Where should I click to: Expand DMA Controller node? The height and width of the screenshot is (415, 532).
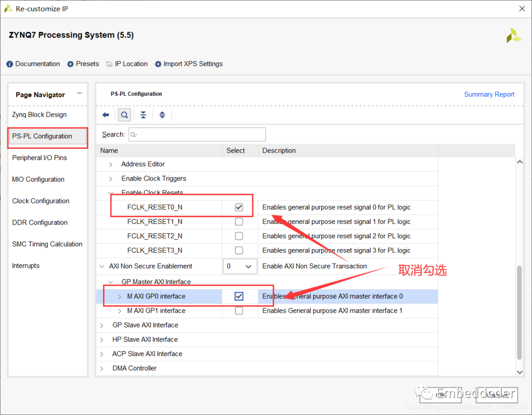(101, 369)
